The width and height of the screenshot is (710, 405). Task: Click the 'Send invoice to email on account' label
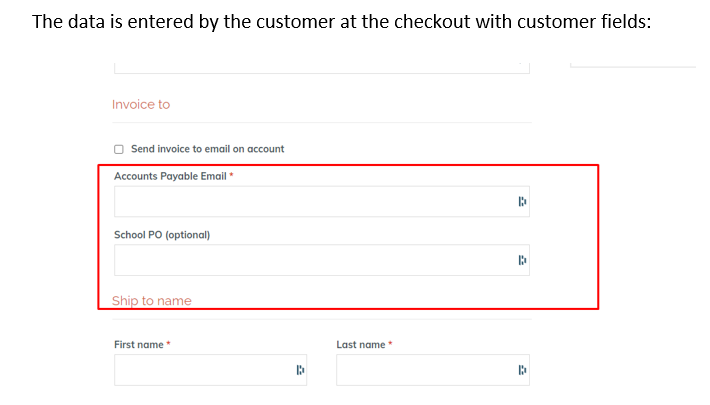coord(207,149)
